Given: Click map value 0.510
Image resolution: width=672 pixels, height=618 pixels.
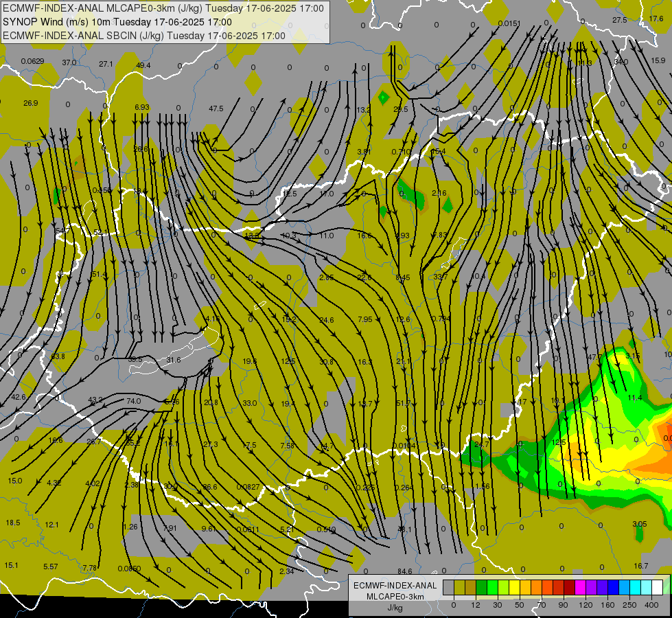Looking at the screenshot, I should tap(326, 529).
